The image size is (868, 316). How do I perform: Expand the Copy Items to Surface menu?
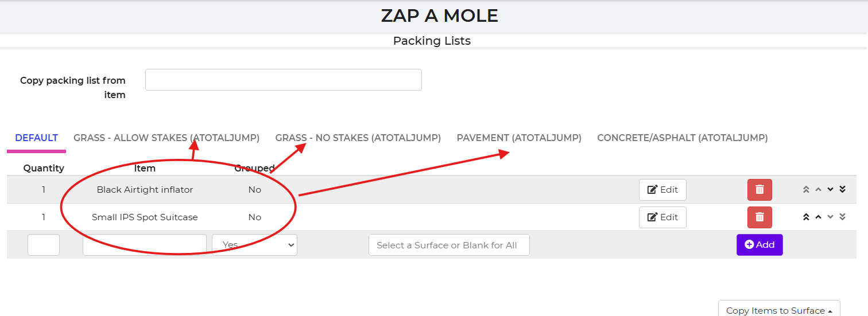(779, 310)
